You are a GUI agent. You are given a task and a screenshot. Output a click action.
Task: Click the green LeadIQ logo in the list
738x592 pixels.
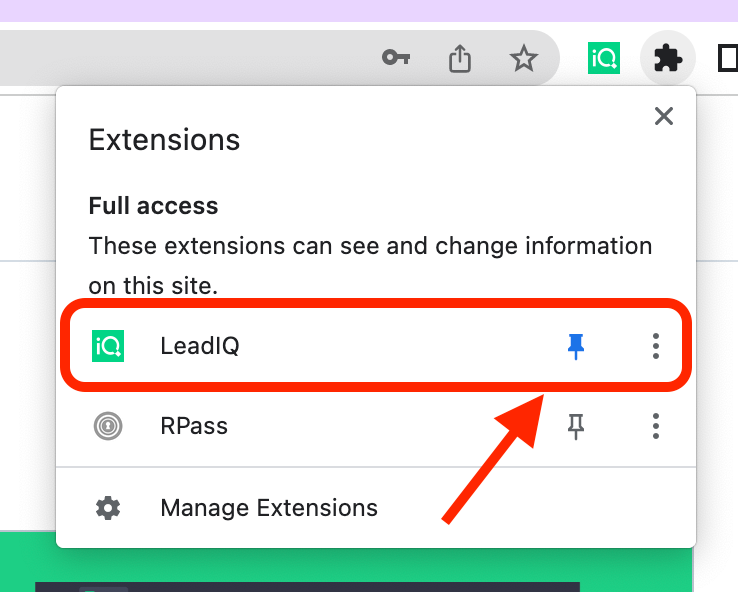[x=108, y=346]
